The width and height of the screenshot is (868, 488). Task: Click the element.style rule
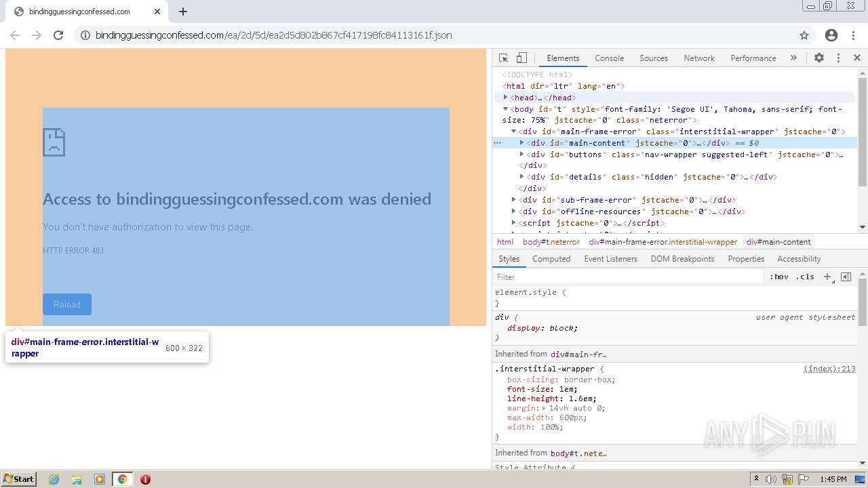[x=530, y=292]
